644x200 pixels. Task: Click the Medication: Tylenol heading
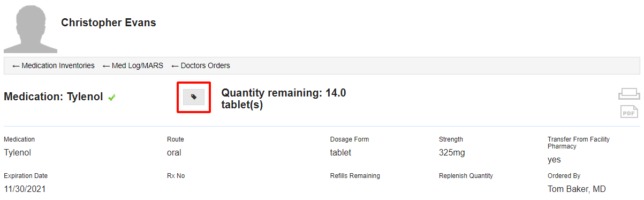point(54,97)
